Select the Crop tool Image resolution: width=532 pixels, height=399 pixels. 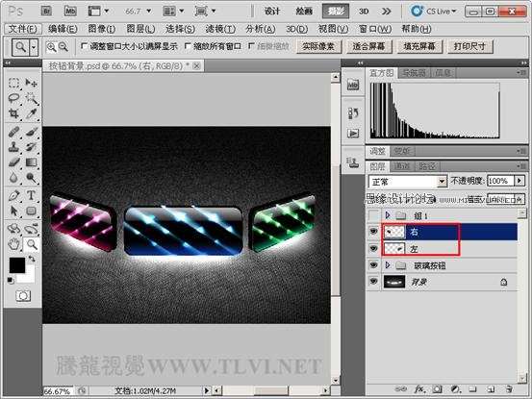coord(13,113)
